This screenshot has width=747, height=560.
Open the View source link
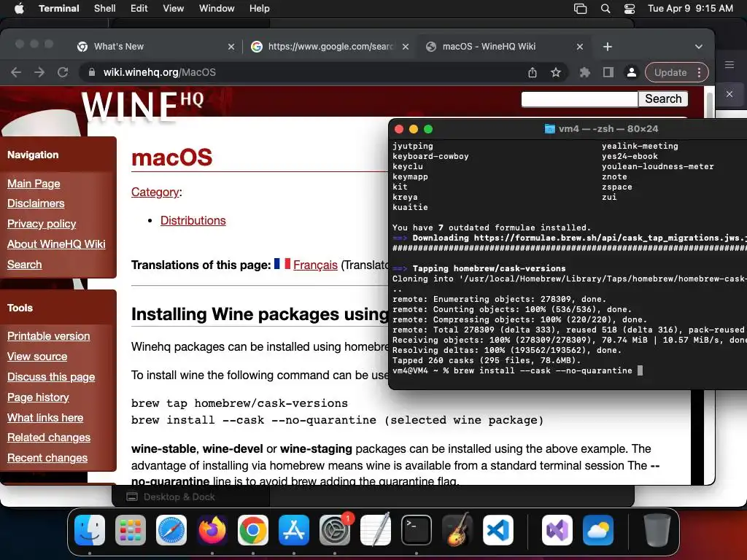[x=37, y=357]
